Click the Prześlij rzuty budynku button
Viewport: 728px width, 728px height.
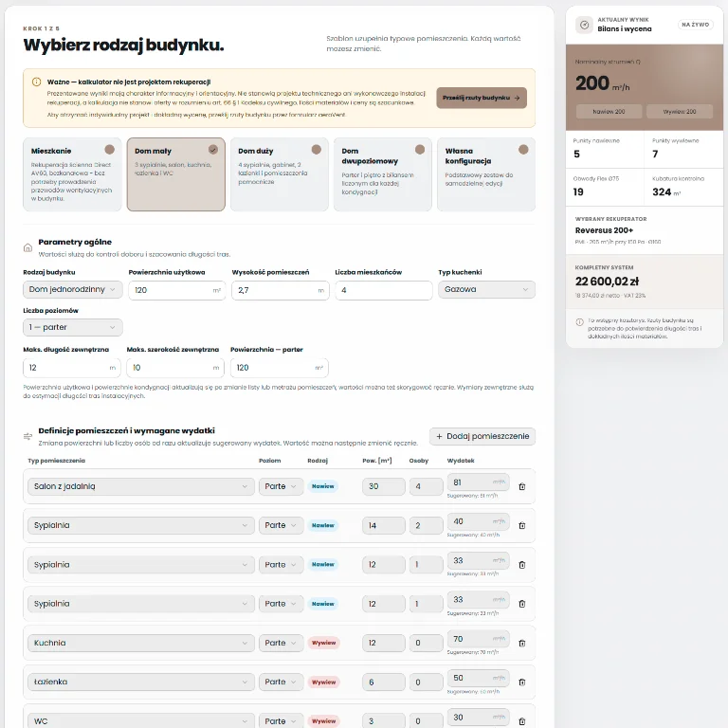point(482,98)
